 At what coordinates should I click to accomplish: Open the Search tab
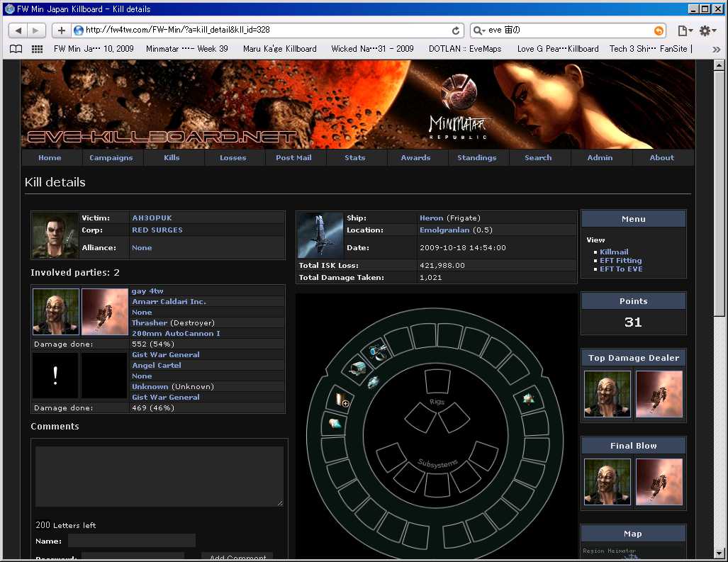pyautogui.click(x=538, y=158)
